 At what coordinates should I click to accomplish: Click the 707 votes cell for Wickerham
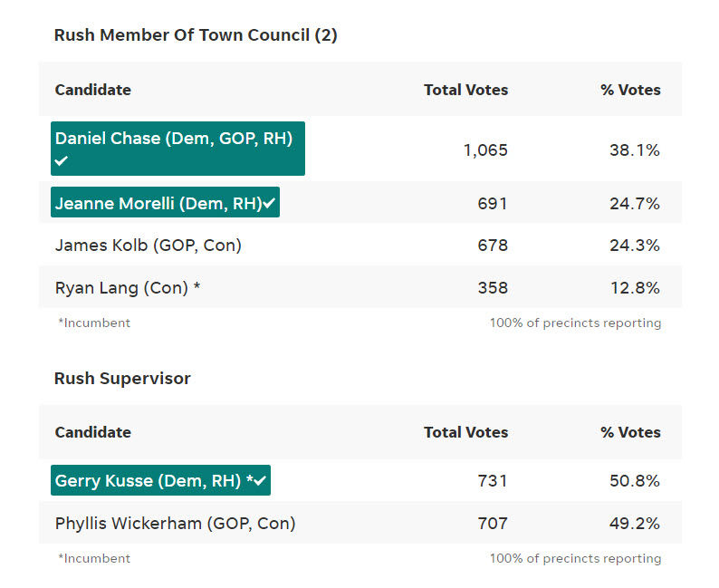click(x=493, y=523)
